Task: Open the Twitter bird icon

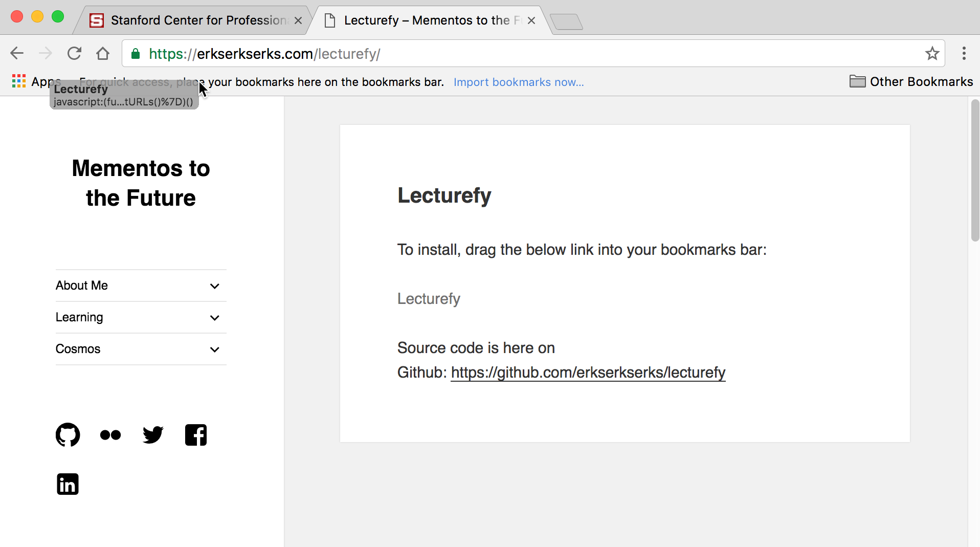Action: [x=153, y=435]
